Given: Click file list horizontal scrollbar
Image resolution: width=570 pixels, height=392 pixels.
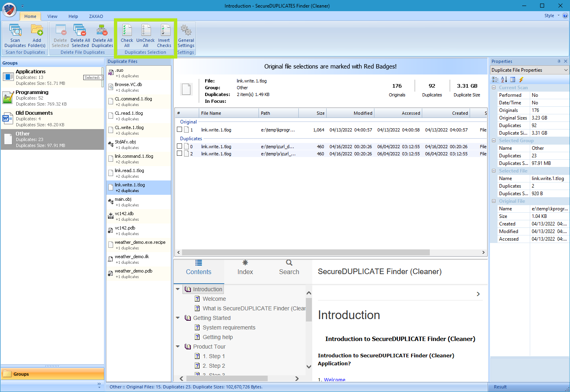Looking at the screenshot, I should click(306, 252).
